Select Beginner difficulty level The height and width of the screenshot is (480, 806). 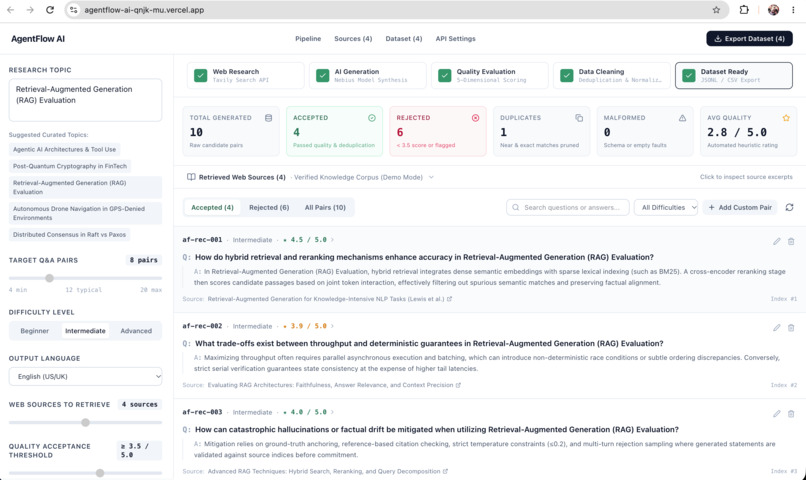[34, 331]
